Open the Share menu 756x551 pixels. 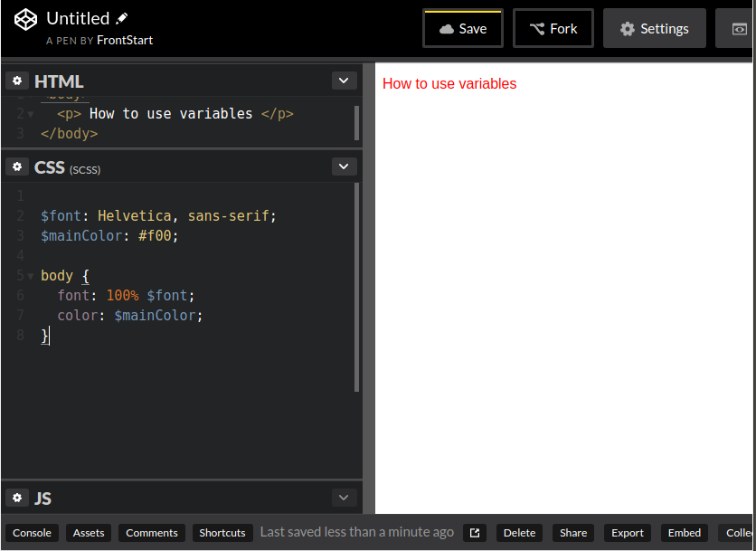click(572, 533)
